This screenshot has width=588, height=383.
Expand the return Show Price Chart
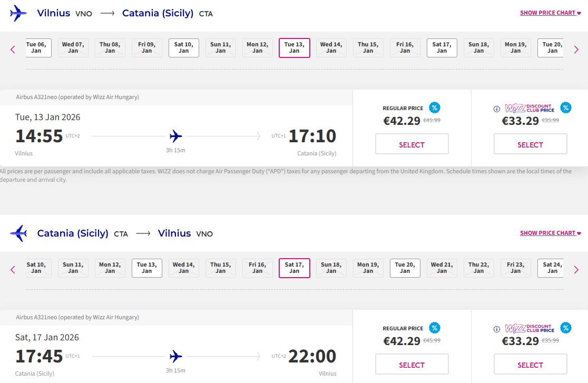click(x=550, y=233)
